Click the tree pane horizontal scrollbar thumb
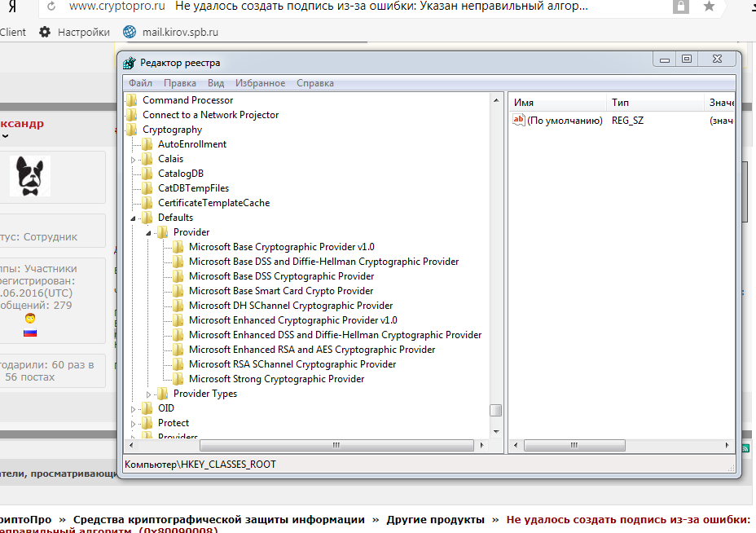 click(x=336, y=445)
